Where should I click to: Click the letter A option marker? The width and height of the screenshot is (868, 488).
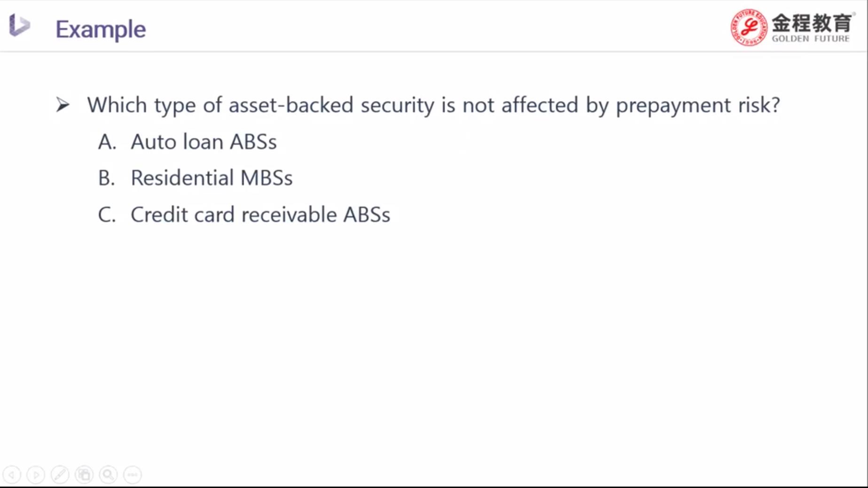click(107, 142)
